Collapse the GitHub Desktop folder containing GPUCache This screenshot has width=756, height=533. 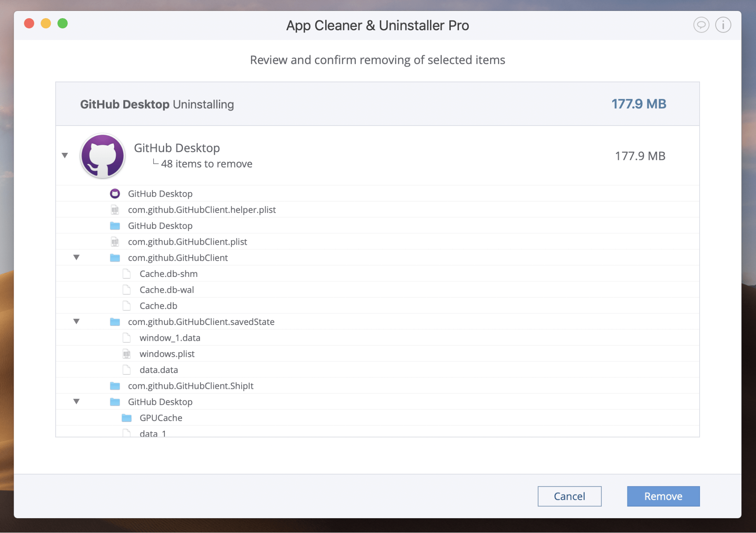(x=76, y=401)
